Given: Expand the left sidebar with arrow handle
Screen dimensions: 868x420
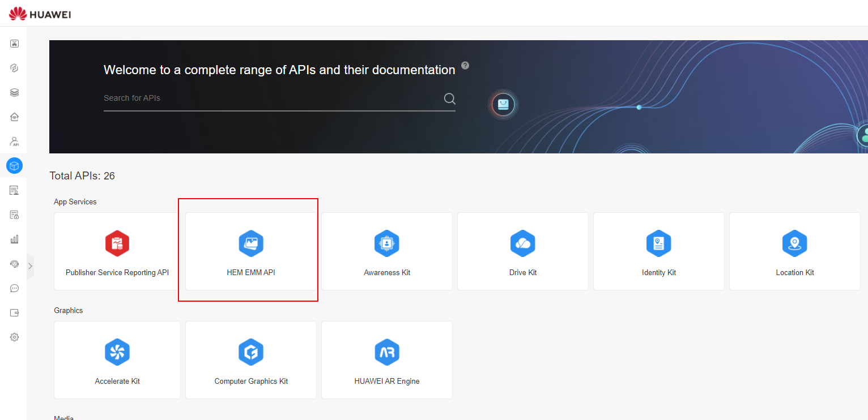Looking at the screenshot, I should point(30,265).
